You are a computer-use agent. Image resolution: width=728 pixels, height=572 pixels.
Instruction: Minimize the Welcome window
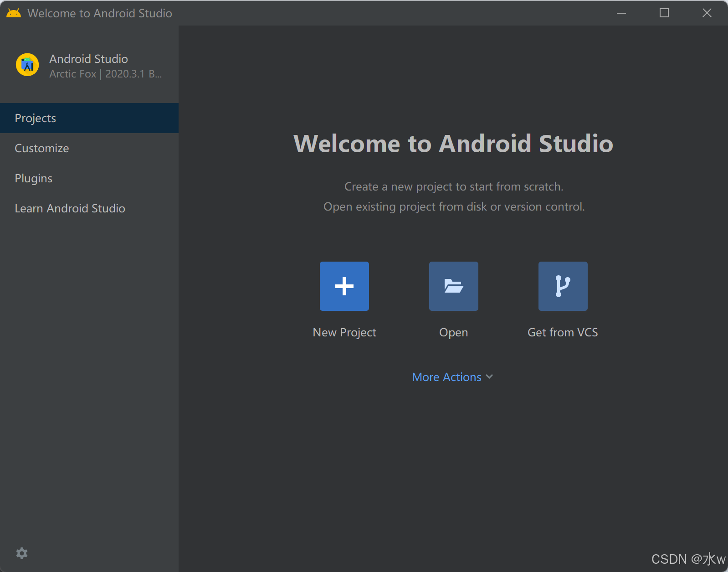click(621, 13)
